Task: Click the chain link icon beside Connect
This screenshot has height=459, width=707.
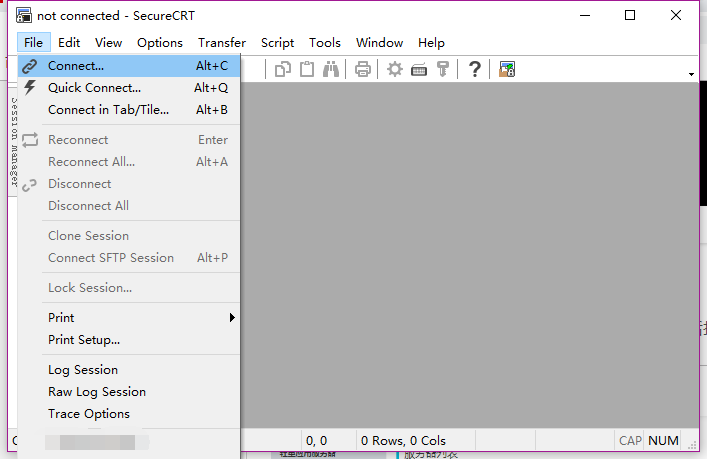Action: pos(30,66)
